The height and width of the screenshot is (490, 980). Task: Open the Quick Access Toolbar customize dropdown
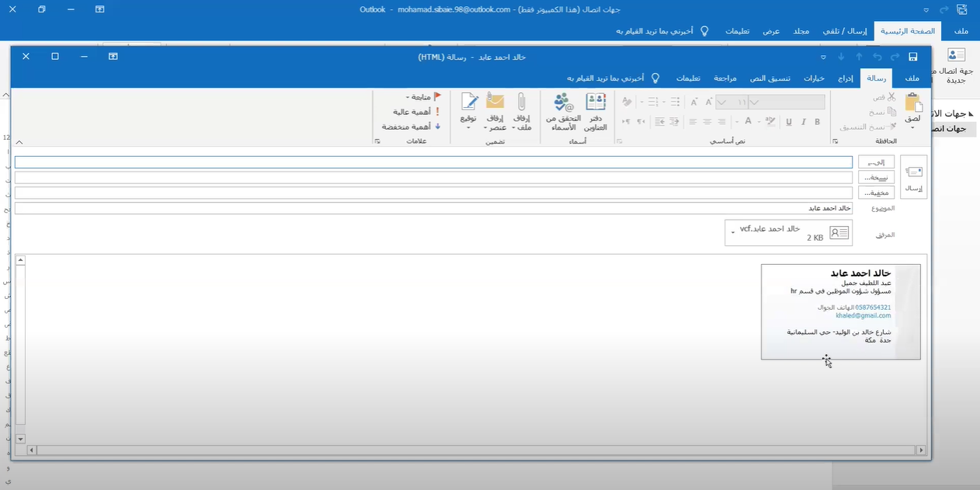click(823, 57)
